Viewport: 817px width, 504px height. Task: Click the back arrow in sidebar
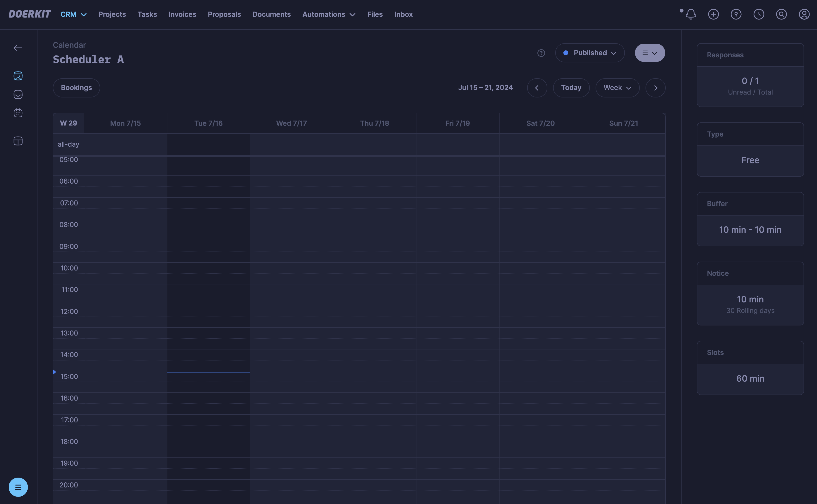pyautogui.click(x=18, y=48)
